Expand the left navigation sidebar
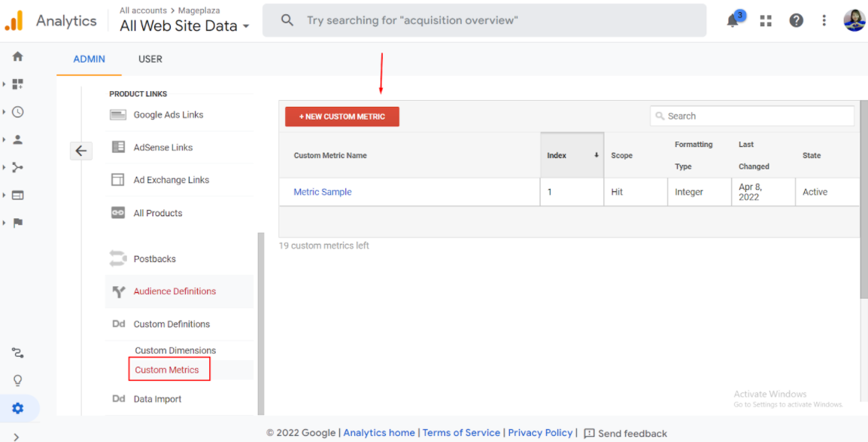The width and height of the screenshot is (868, 442). tap(17, 436)
